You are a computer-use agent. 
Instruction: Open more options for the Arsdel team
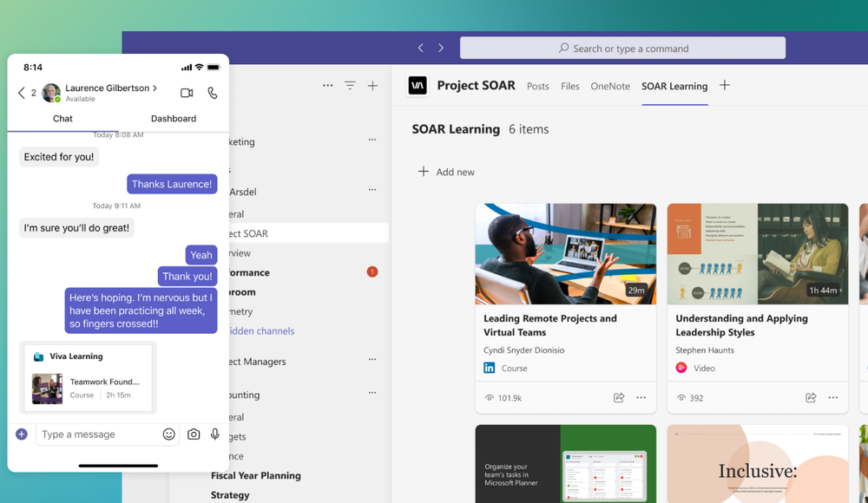(x=372, y=189)
